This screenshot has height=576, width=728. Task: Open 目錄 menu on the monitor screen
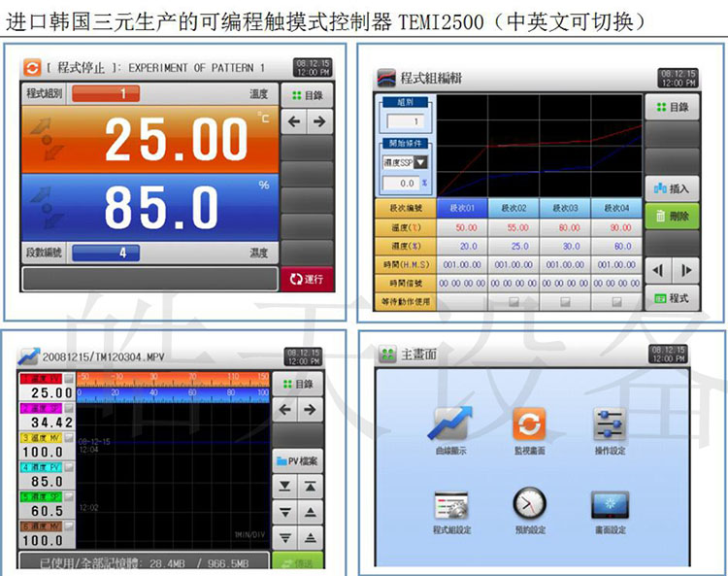coord(308,96)
